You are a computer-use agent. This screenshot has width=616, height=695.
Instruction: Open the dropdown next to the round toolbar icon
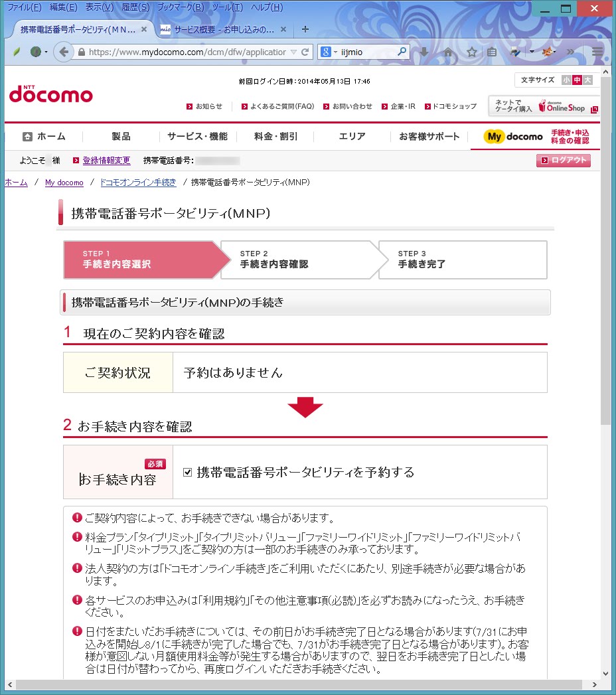pos(46,52)
